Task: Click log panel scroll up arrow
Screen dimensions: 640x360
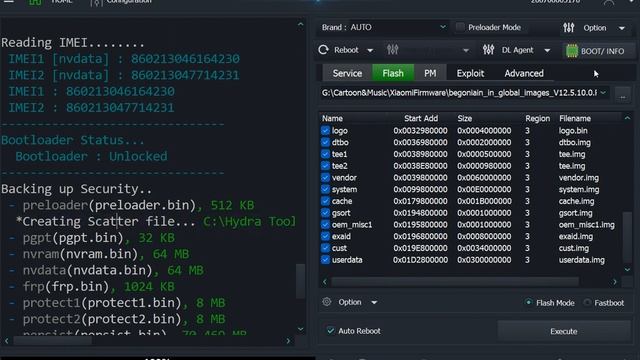Action: 300,24
